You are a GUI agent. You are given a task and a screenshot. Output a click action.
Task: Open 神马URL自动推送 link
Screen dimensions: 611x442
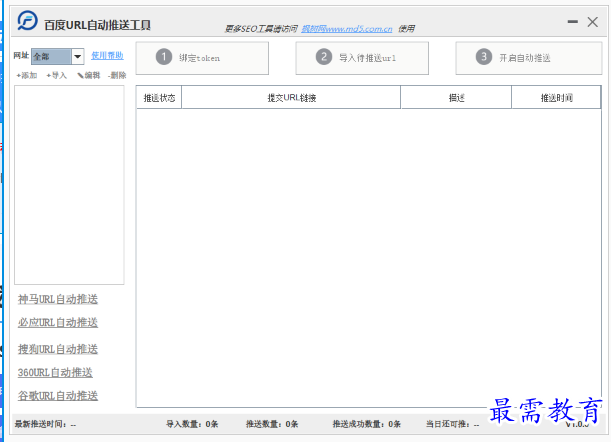tap(58, 299)
